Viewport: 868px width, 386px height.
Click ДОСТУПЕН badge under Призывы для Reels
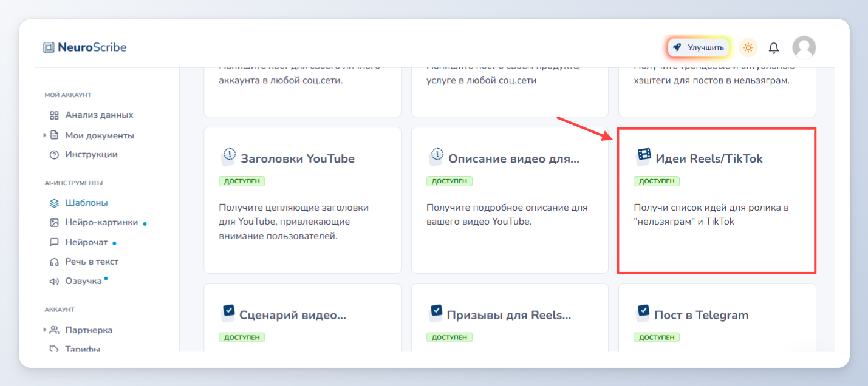(449, 337)
